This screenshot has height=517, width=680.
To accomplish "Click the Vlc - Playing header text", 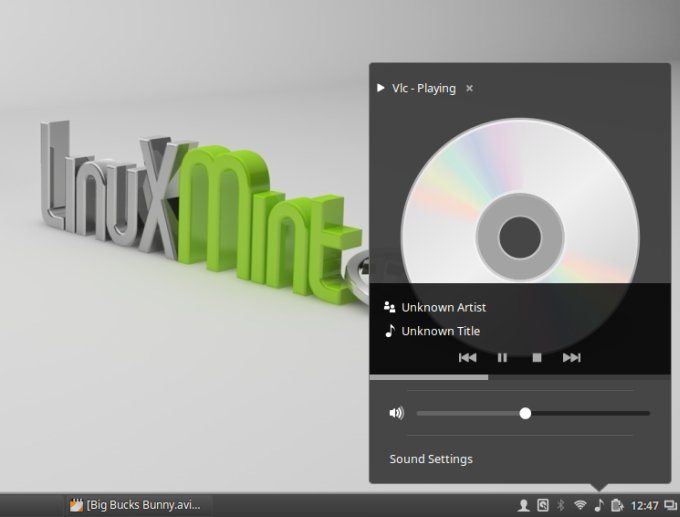I will point(424,88).
